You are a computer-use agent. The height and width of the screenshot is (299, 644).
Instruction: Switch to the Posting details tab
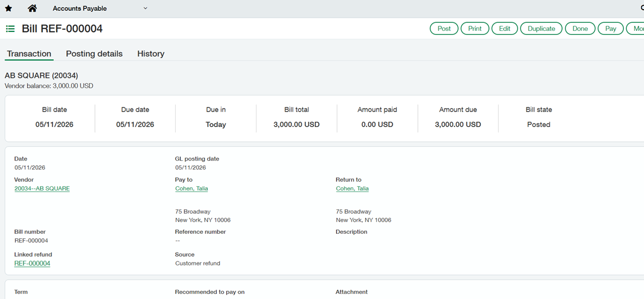click(94, 54)
